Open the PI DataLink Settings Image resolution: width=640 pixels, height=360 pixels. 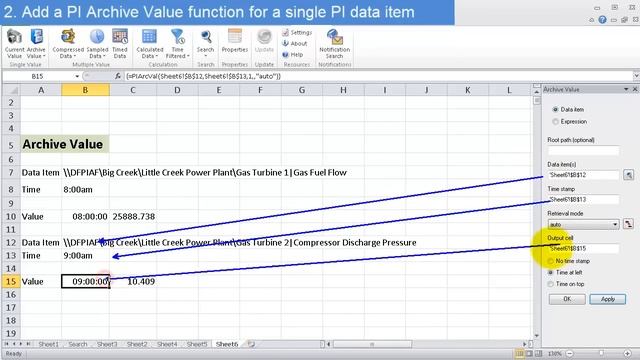[x=297, y=32]
